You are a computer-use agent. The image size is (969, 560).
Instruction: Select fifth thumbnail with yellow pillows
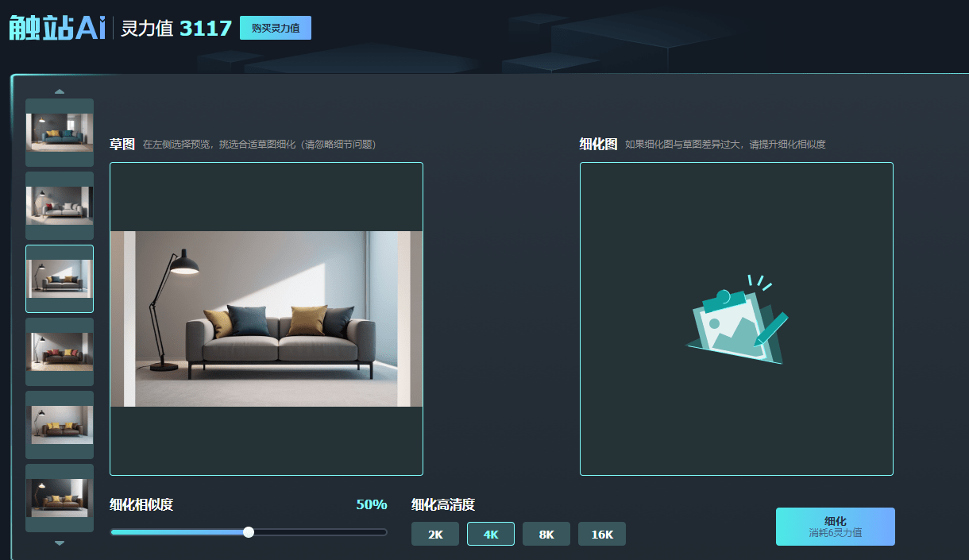[x=60, y=425]
